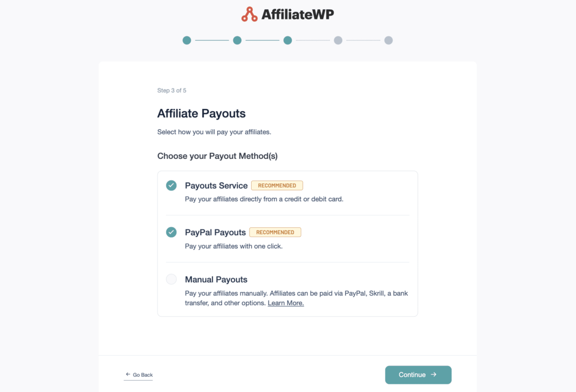This screenshot has height=392, width=576.
Task: Select the Manual Payouts title text
Action: pyautogui.click(x=216, y=279)
